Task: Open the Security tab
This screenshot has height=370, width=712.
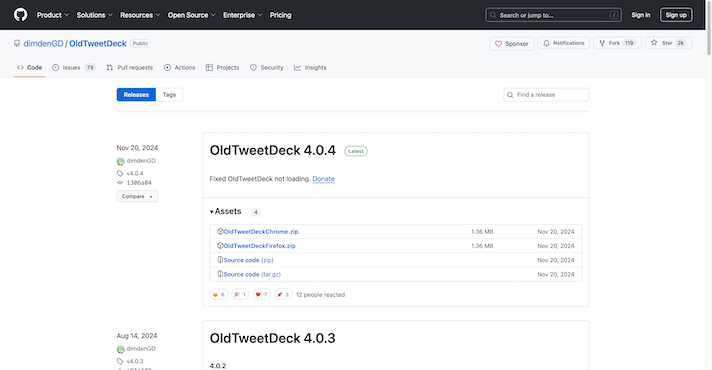Action: click(267, 68)
